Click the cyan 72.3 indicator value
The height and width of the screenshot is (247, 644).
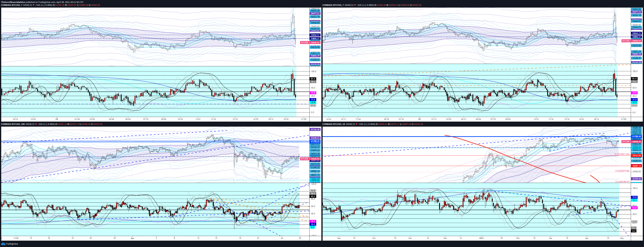point(635,200)
